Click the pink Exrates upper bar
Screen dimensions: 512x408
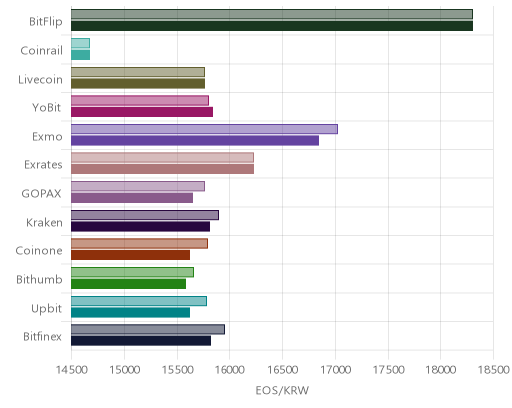162,158
